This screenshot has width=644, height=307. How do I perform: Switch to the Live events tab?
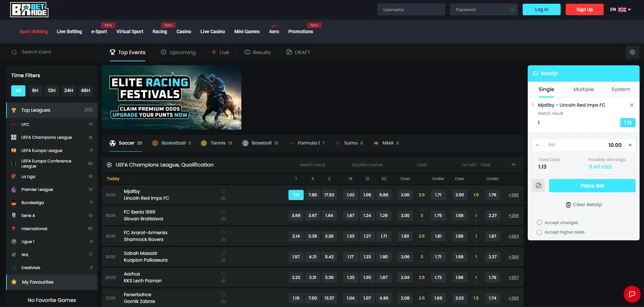[x=220, y=52]
